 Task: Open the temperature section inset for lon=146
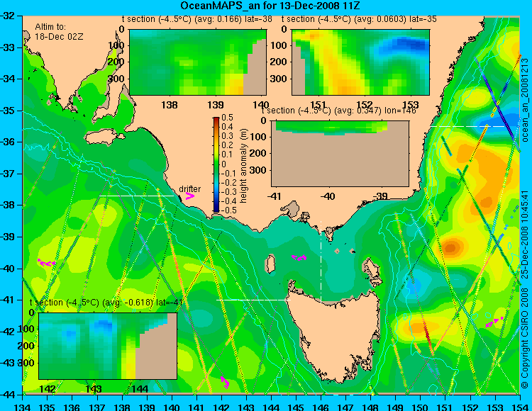(x=340, y=154)
